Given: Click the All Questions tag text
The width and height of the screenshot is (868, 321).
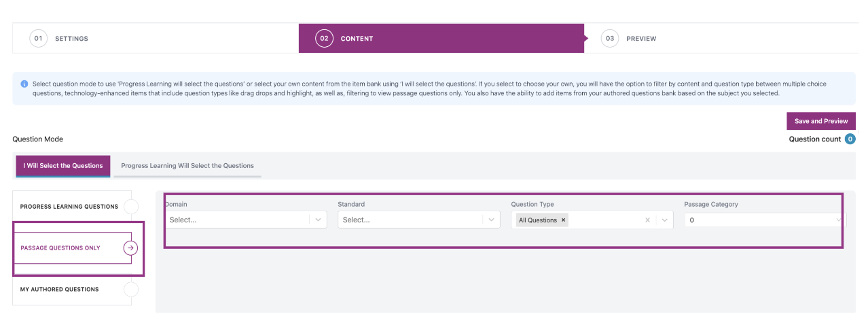Looking at the screenshot, I should [x=538, y=220].
